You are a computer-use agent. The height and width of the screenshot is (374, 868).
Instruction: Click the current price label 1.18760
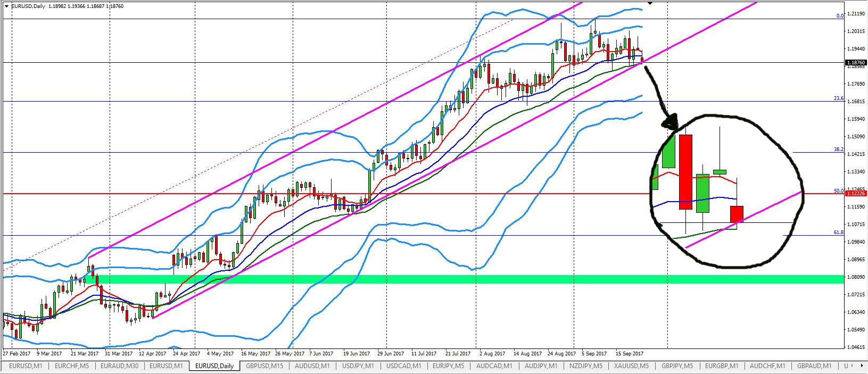point(855,62)
